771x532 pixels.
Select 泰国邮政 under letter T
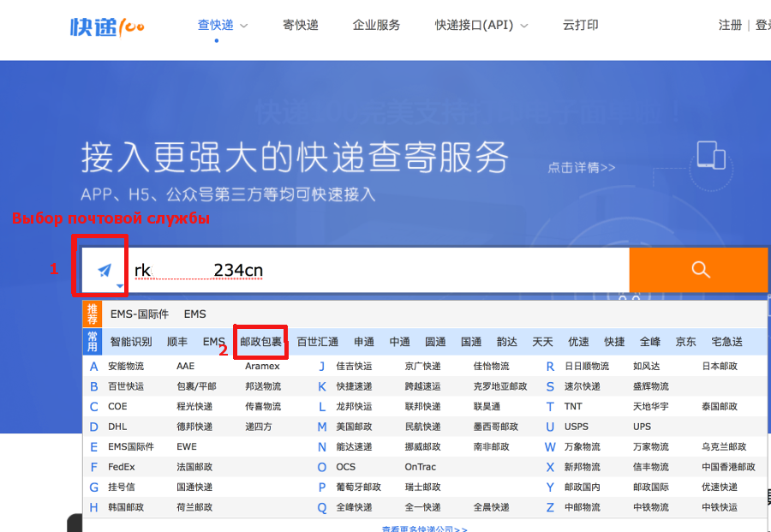click(720, 407)
